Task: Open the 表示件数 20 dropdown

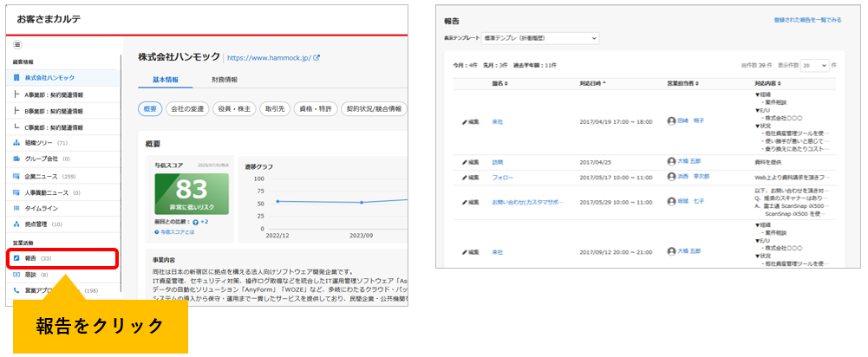Action: [815, 65]
